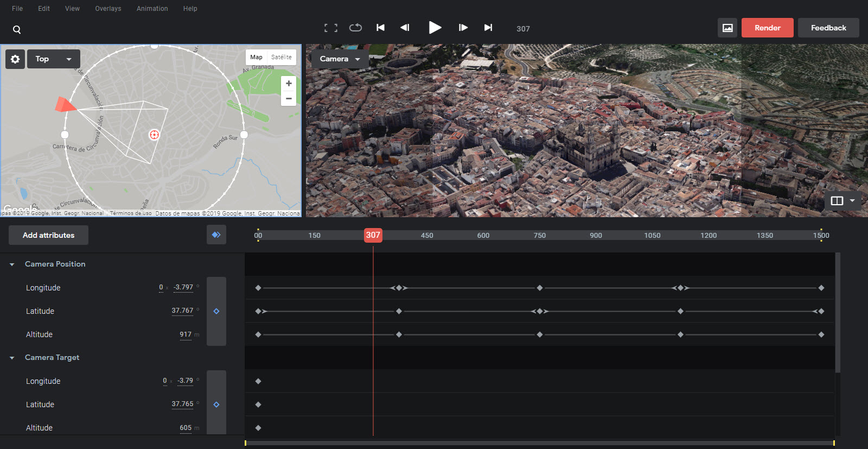This screenshot has height=449, width=868.
Task: Enter fullscreen preview mode
Action: tap(331, 28)
